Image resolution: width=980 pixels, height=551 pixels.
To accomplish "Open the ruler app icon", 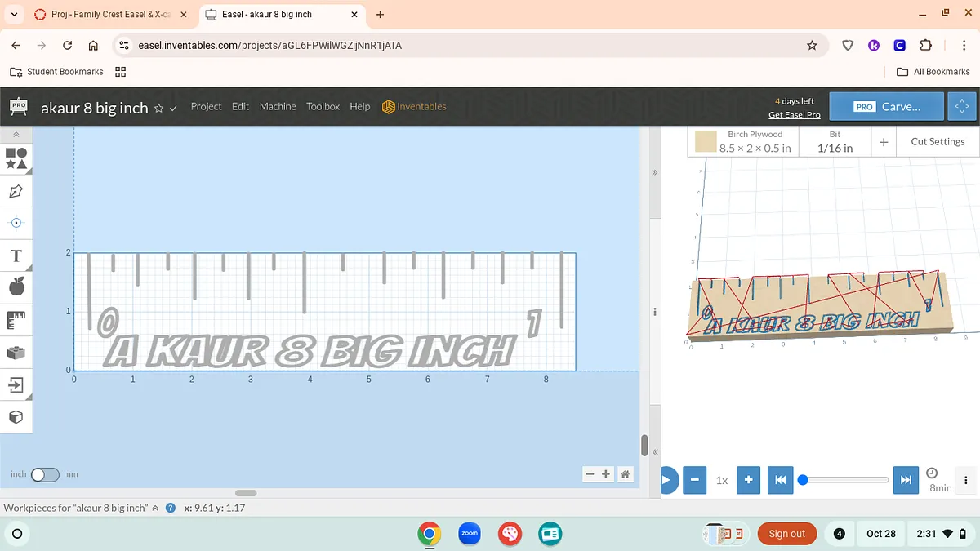I will tap(16, 320).
